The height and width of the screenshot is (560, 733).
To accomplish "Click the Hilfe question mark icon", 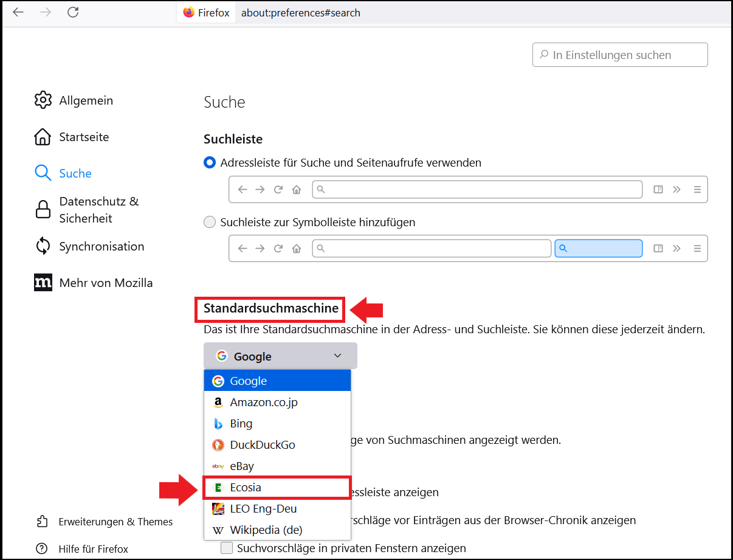I will 42,549.
